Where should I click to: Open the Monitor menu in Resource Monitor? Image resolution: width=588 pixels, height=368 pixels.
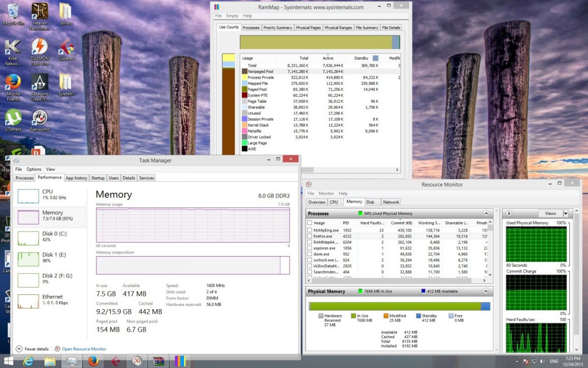[x=326, y=193]
